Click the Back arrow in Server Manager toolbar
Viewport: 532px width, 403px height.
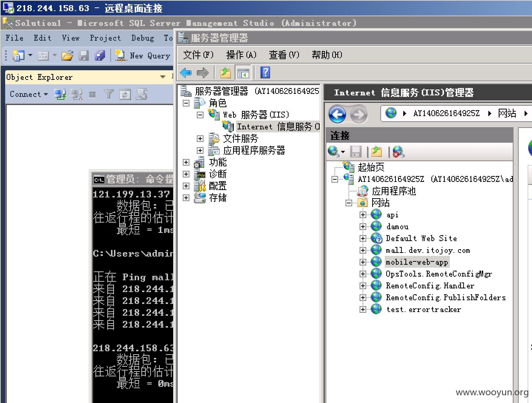coord(186,73)
